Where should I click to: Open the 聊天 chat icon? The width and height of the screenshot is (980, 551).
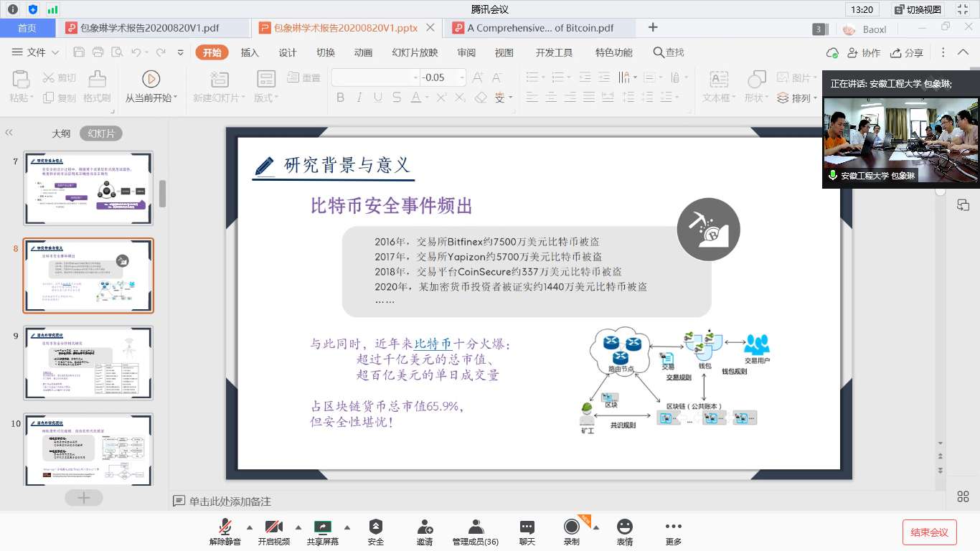pyautogui.click(x=527, y=527)
